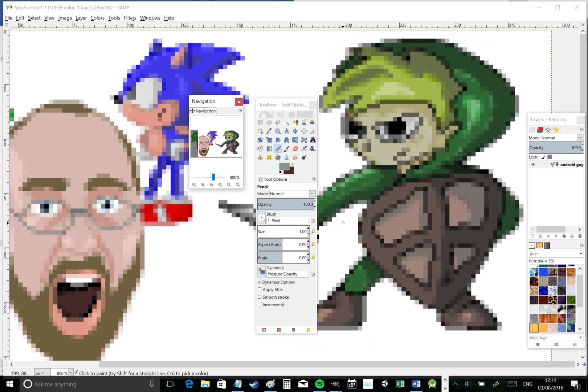Open the Filters menu
This screenshot has height=392, width=588.
click(x=130, y=18)
